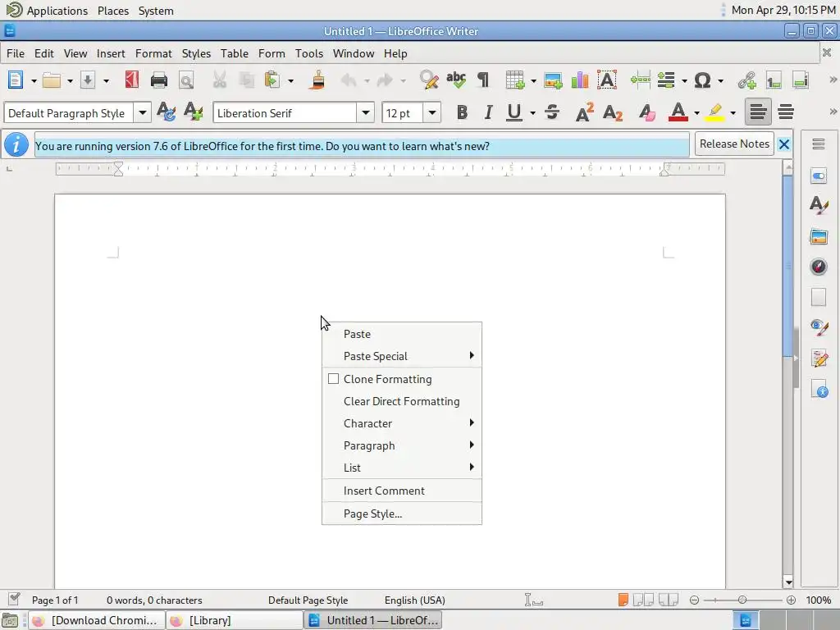Toggle Italic formatting

coord(488,112)
